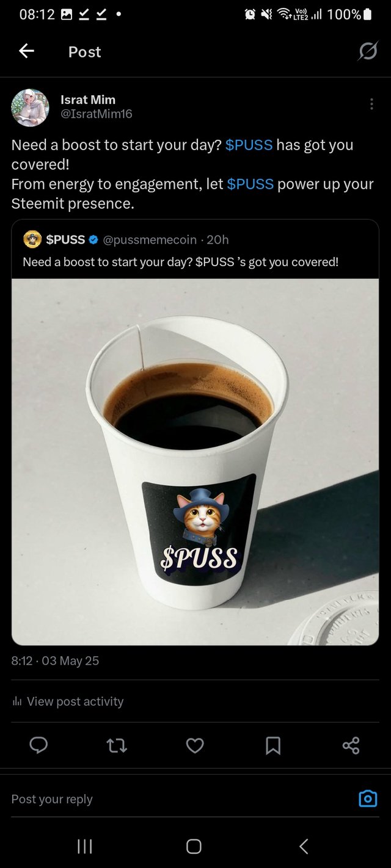Bookmark this post
The width and height of the screenshot is (391, 868).
[x=273, y=745]
